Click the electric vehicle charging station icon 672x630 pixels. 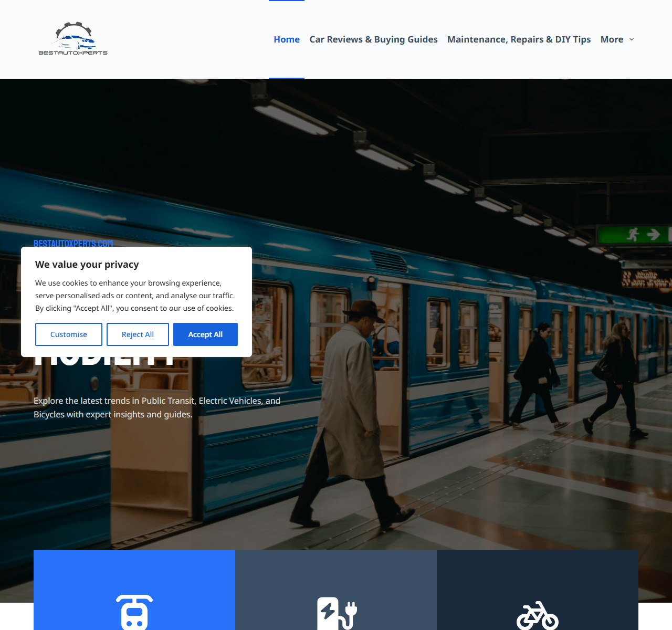pyautogui.click(x=337, y=613)
